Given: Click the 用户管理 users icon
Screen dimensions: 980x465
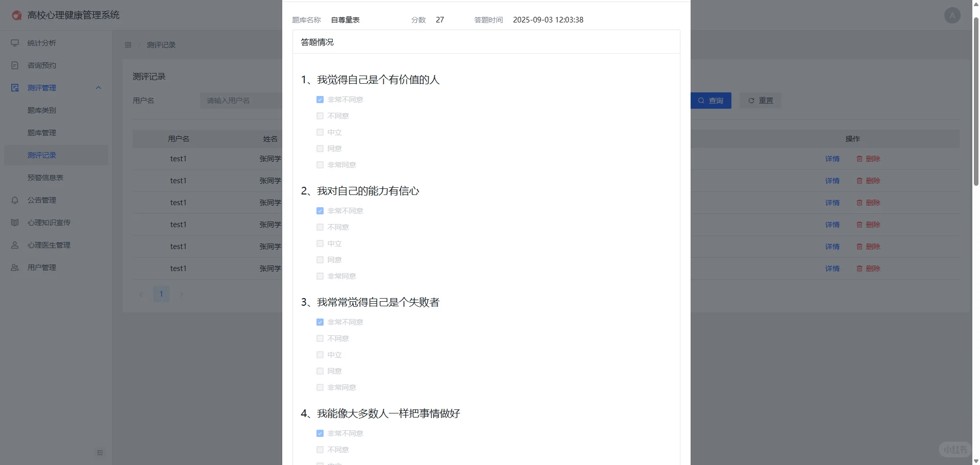Looking at the screenshot, I should coord(15,267).
